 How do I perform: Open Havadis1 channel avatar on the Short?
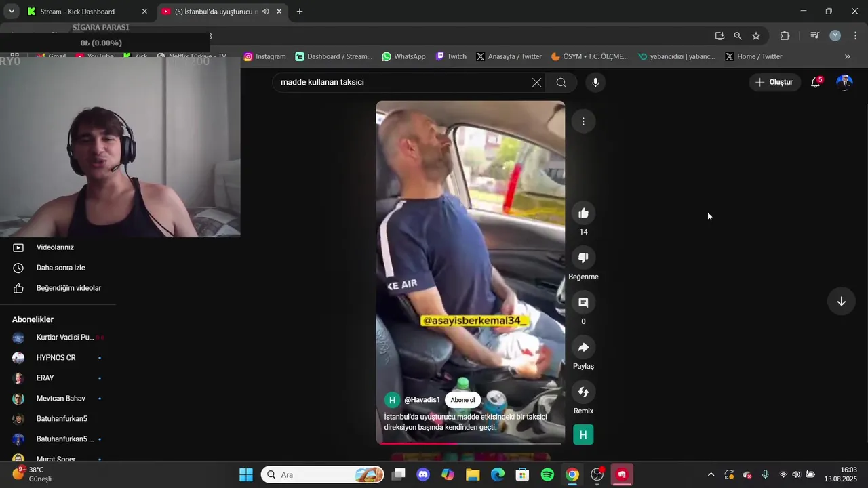[392, 400]
